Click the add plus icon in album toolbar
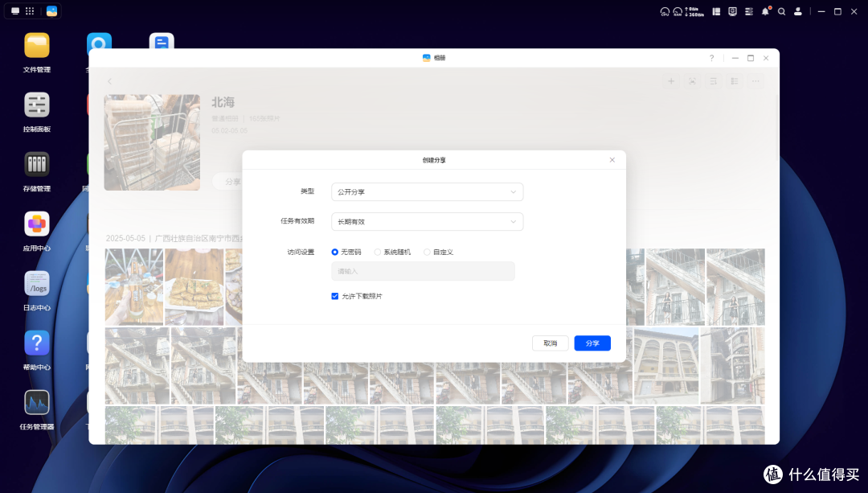868x493 pixels. coord(671,81)
